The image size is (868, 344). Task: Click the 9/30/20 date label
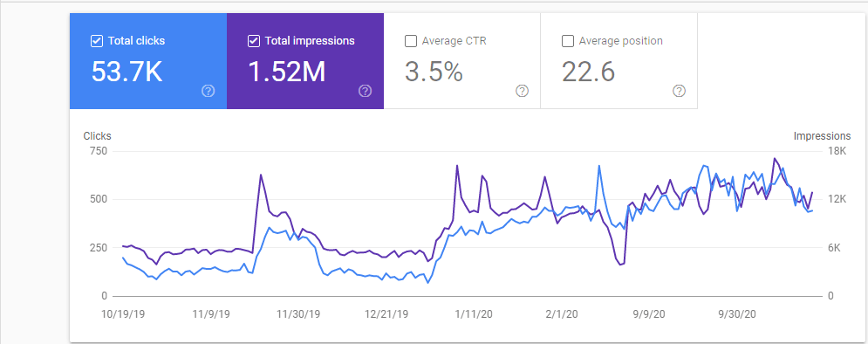click(x=737, y=314)
